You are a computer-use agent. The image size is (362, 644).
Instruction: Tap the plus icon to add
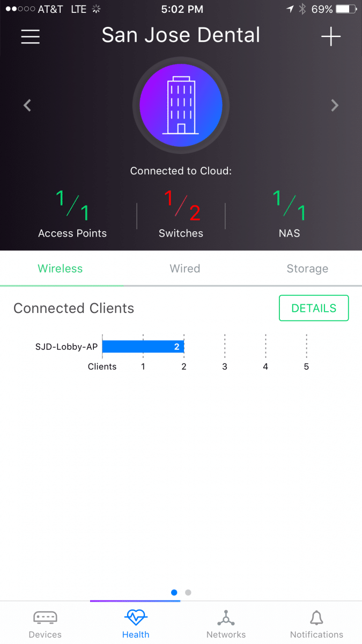(331, 36)
